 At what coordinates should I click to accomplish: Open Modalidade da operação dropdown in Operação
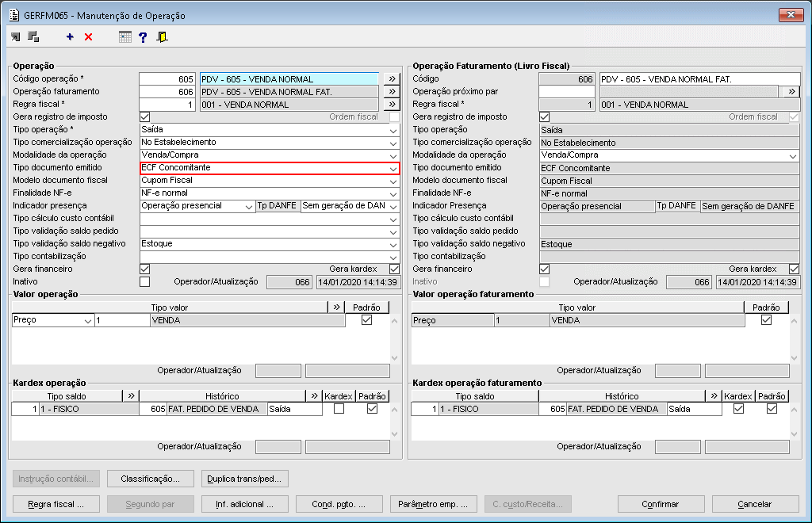tap(393, 155)
